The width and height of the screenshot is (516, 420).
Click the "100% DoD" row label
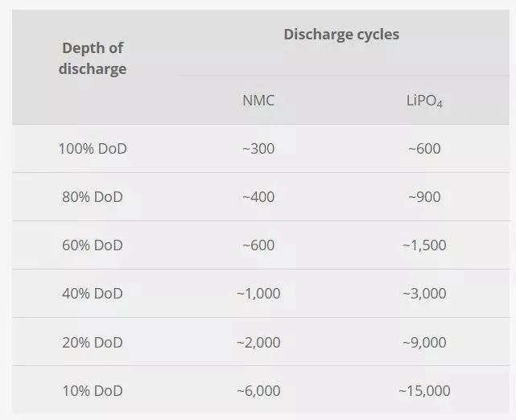[93, 149]
